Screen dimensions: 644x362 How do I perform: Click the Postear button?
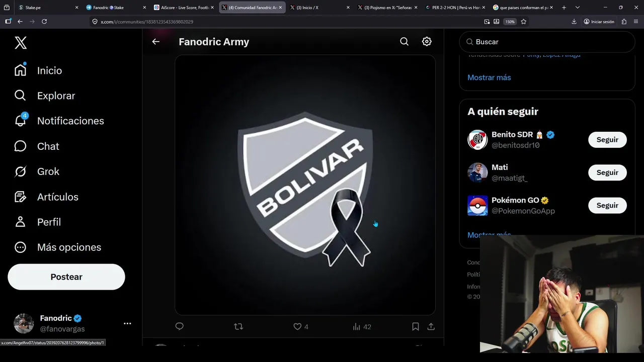click(x=66, y=277)
